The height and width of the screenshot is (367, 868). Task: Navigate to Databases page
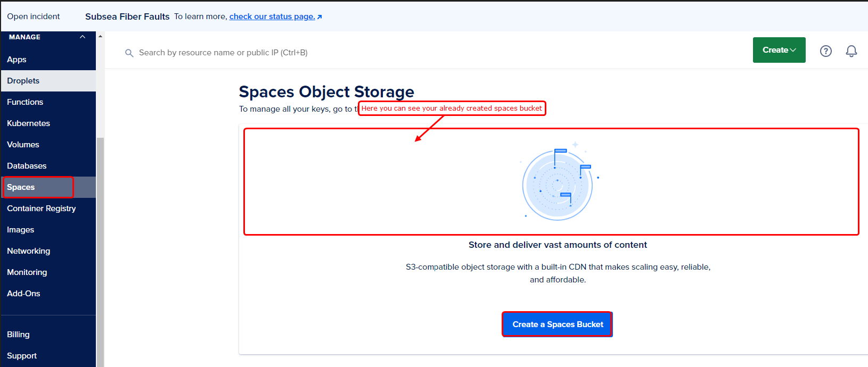(27, 166)
